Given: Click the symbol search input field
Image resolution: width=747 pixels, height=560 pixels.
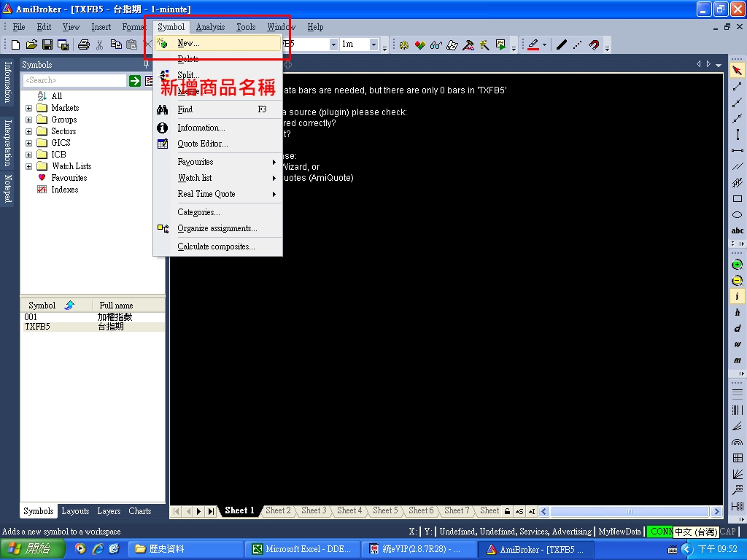Looking at the screenshot, I should tap(74, 80).
